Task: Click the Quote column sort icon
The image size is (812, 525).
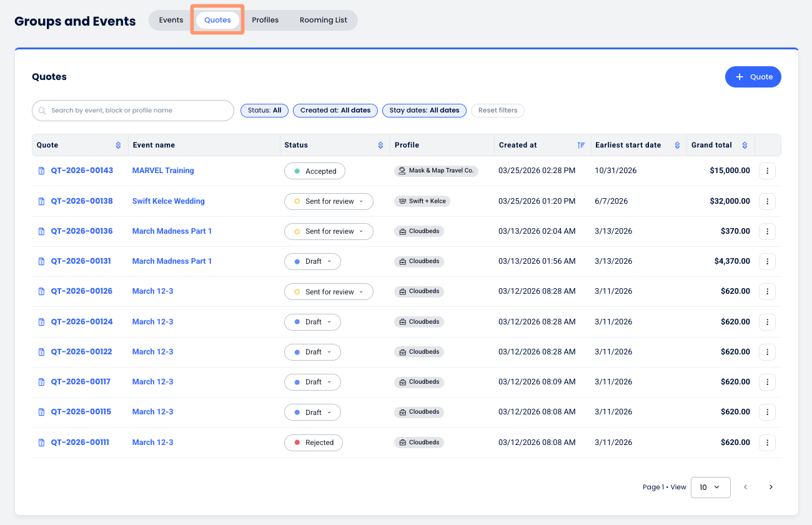Action: pos(118,145)
